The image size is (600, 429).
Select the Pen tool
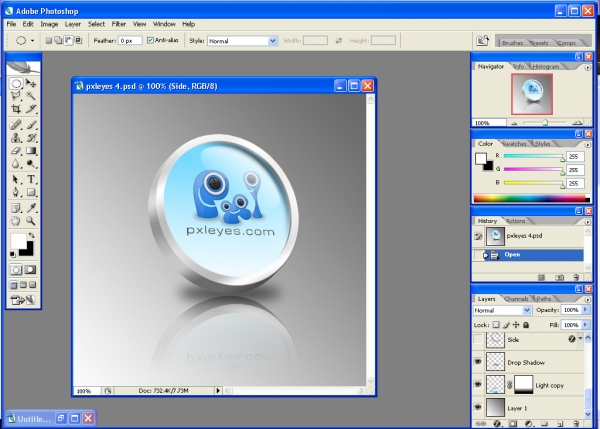16,192
